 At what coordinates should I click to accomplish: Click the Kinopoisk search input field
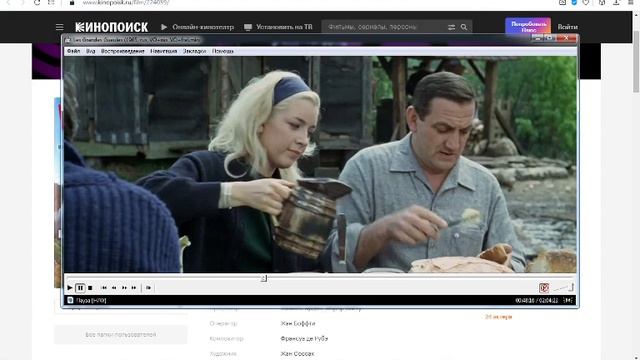384,27
